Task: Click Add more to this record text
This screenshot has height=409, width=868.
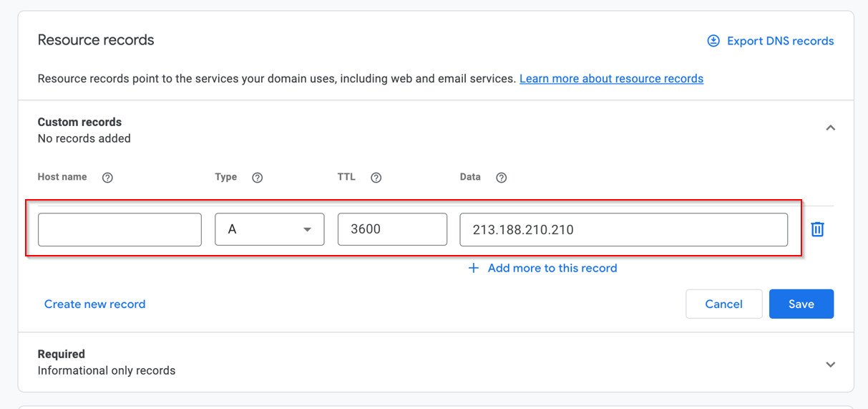Action: (552, 268)
